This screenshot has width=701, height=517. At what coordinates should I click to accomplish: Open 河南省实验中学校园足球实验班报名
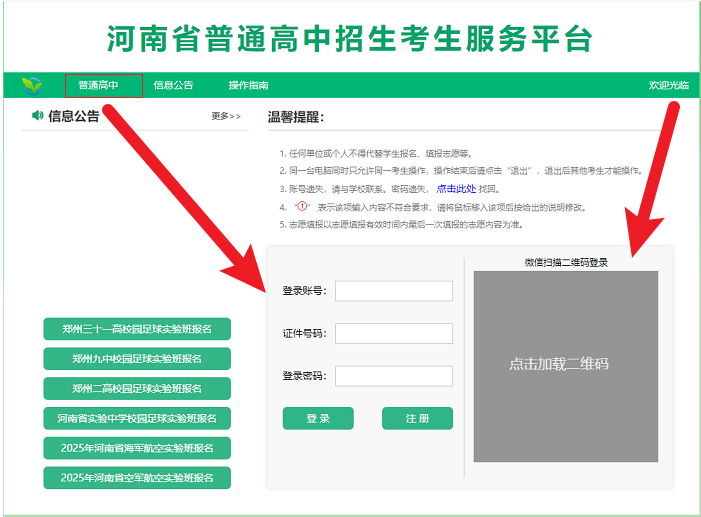pyautogui.click(x=137, y=418)
